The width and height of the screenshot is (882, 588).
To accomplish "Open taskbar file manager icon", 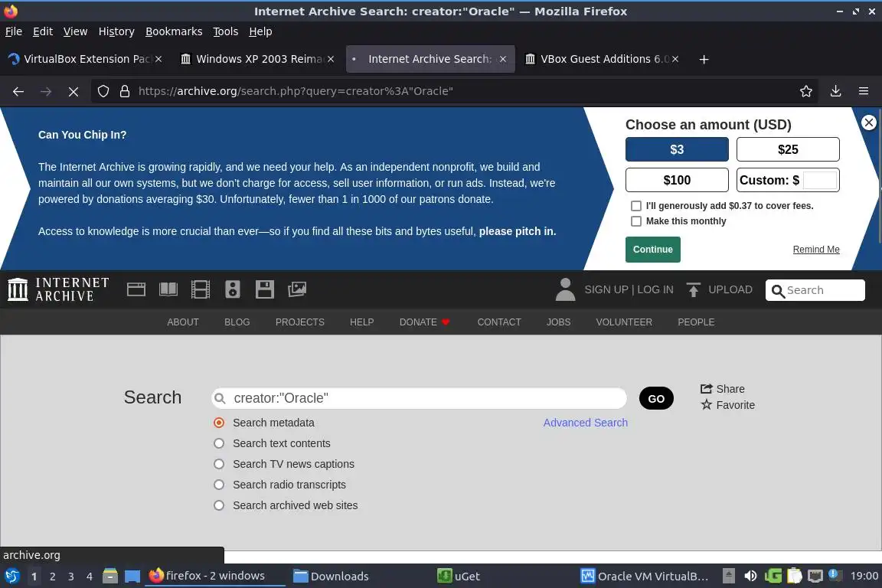I will (x=110, y=576).
